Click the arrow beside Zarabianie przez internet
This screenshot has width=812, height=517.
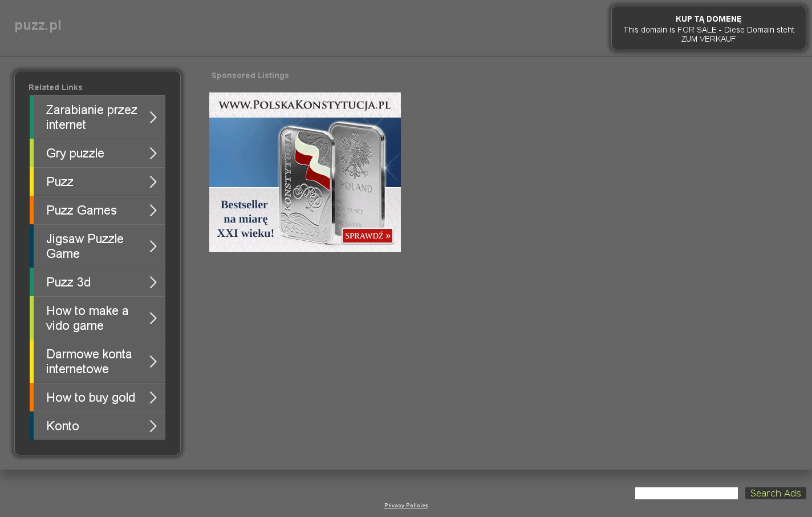[153, 118]
